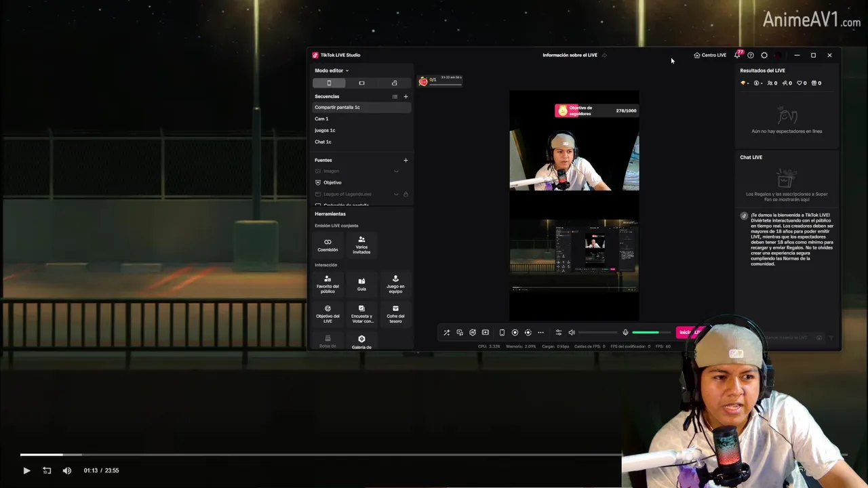This screenshot has width=868, height=488.
Task: Toggle visibility of League of Legends.exe source
Action: [396, 194]
